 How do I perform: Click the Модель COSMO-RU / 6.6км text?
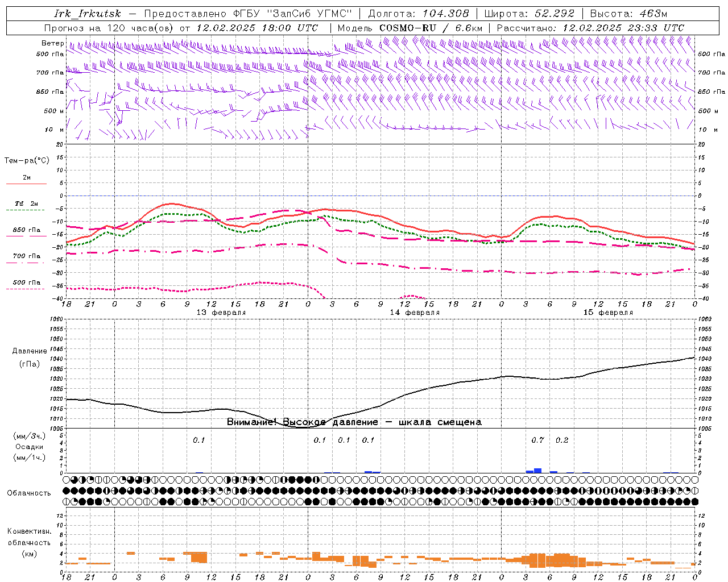click(409, 28)
